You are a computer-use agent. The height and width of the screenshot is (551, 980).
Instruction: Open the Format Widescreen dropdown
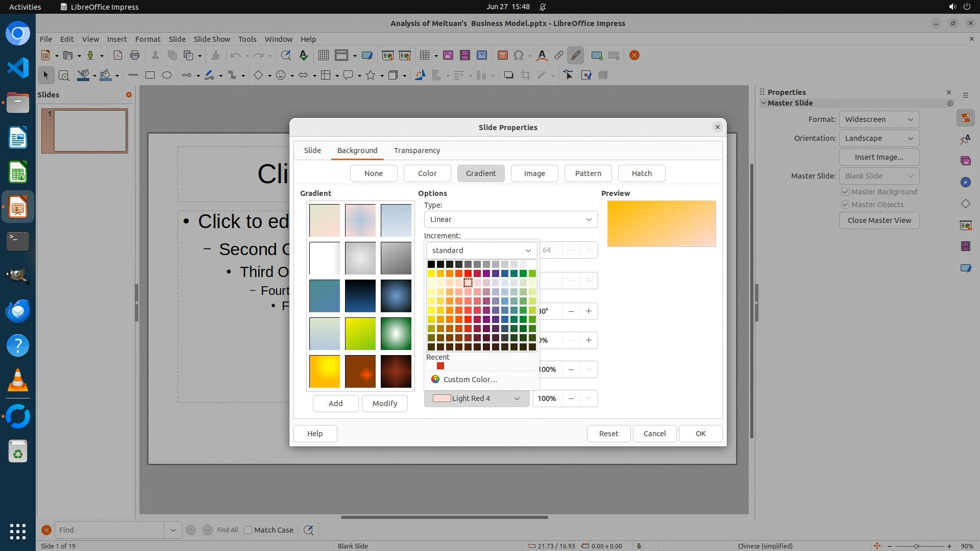[x=878, y=119]
